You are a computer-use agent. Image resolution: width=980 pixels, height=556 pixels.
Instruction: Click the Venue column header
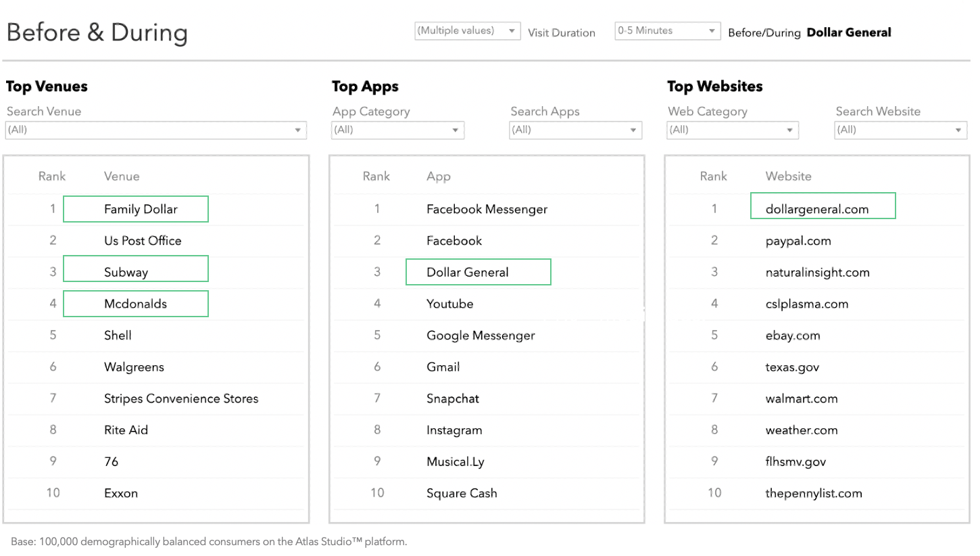122,177
